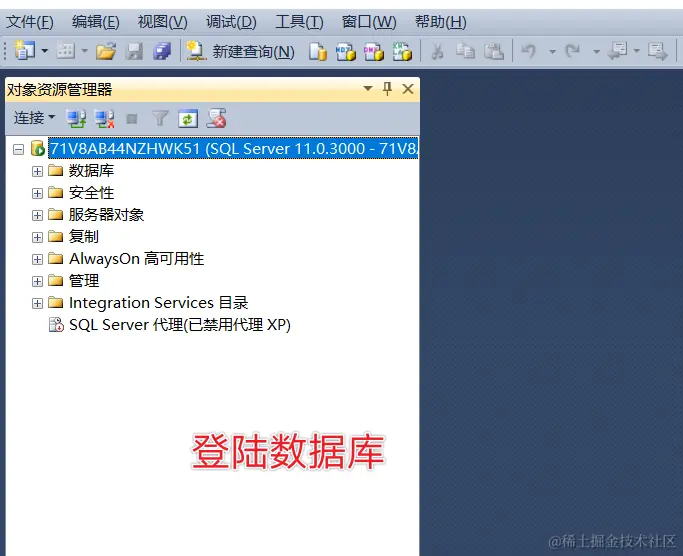Click the Filter funnel icon
Image resolution: width=683 pixels, height=556 pixels.
[160, 118]
